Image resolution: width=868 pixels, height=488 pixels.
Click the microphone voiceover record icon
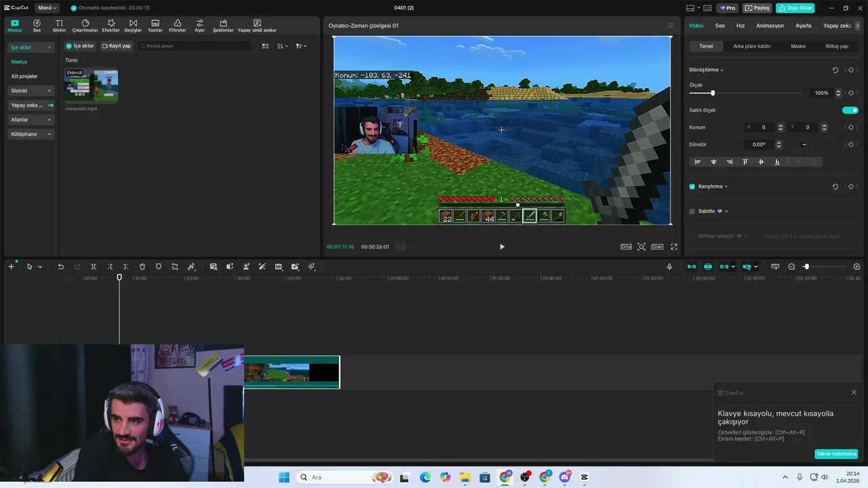click(x=669, y=267)
